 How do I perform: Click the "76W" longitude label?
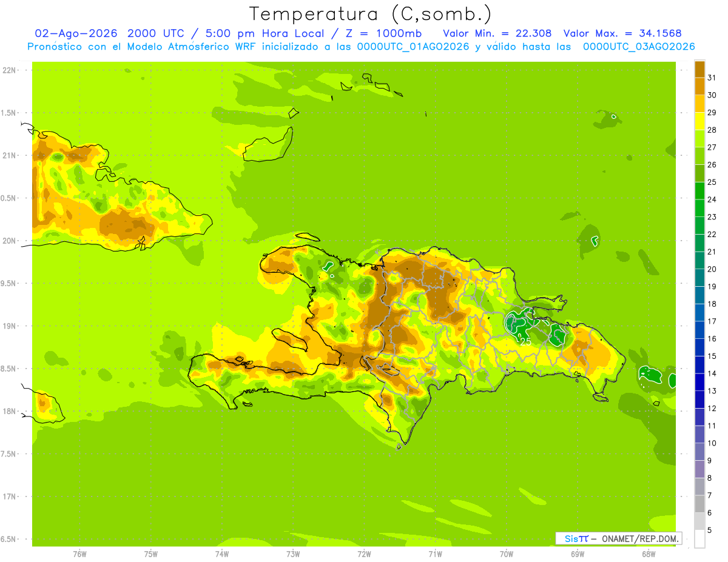click(x=79, y=554)
